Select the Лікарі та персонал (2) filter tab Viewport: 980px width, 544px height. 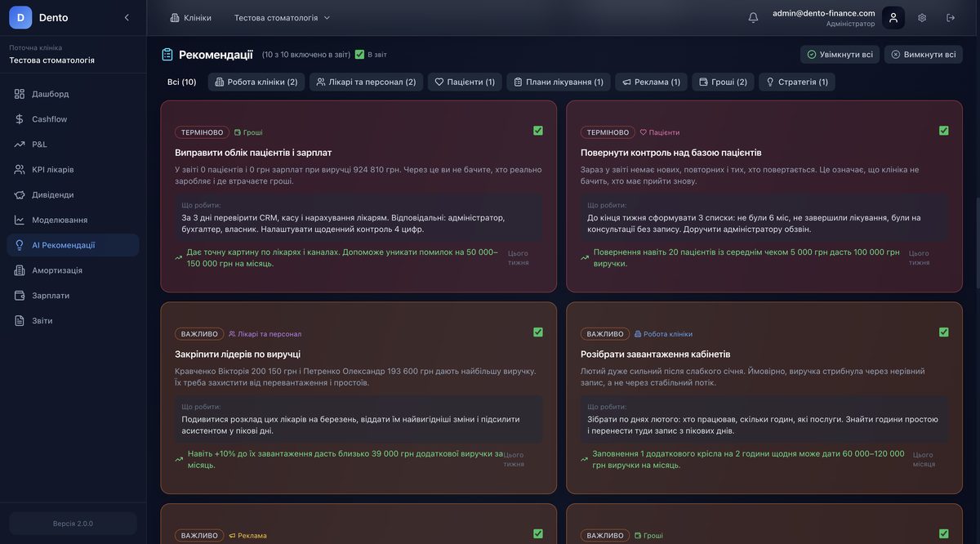366,82
